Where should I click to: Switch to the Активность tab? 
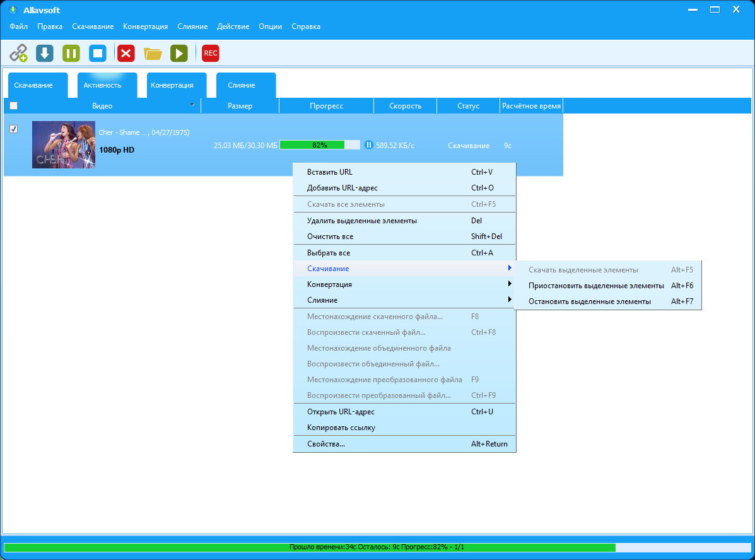[102, 85]
